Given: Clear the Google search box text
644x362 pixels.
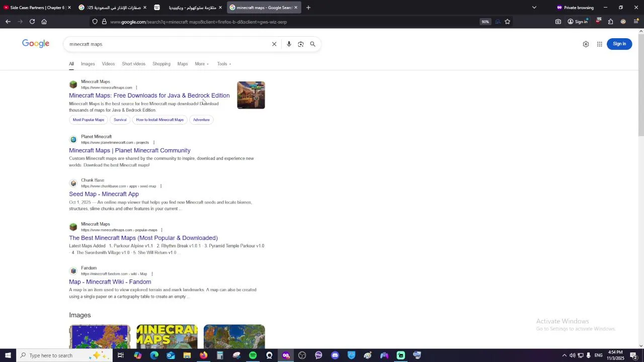Looking at the screenshot, I should point(274,44).
